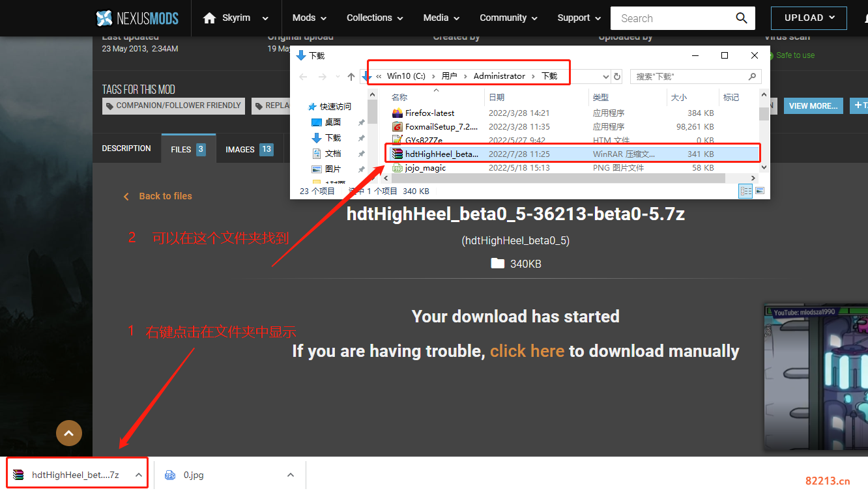Click Explorer up-one-level arrow

point(351,77)
